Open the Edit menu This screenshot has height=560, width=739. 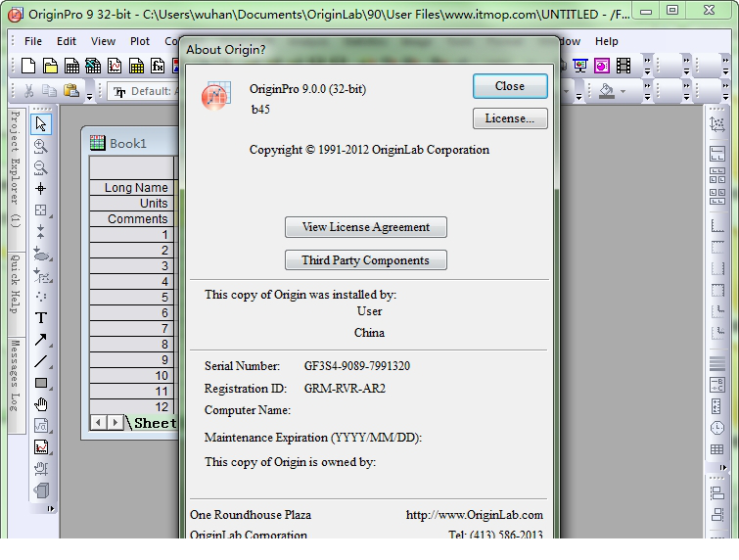(x=67, y=41)
